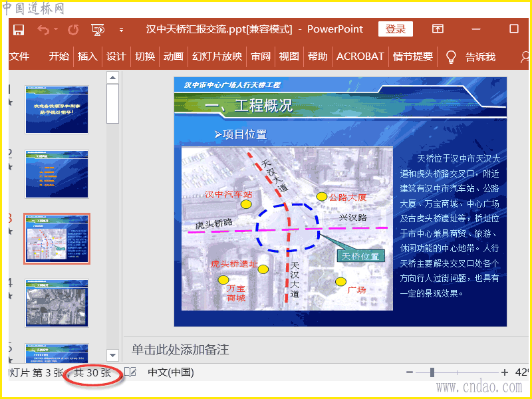Click the share person icon
The image size is (532, 399).
click(x=525, y=57)
